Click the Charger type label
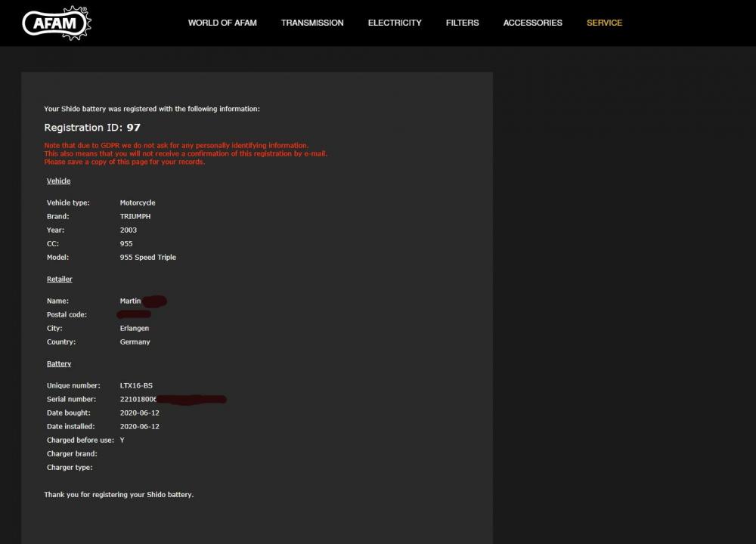Screen dimensions: 756x544 point(70,468)
